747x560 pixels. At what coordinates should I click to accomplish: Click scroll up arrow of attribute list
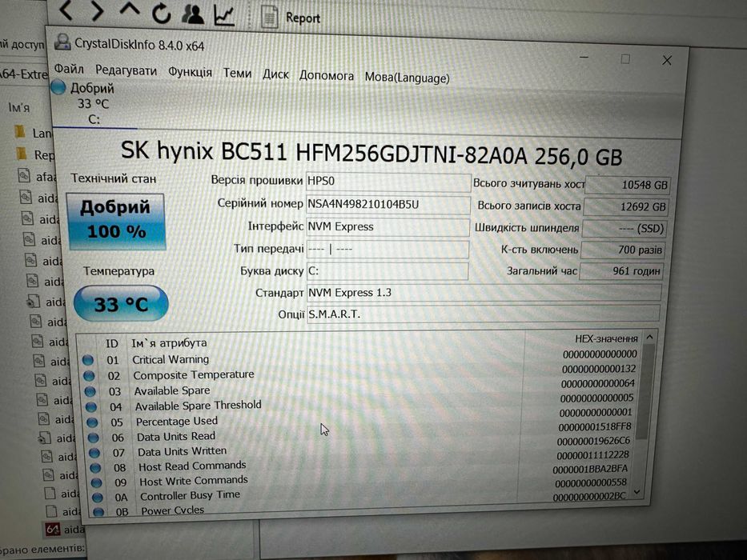649,337
